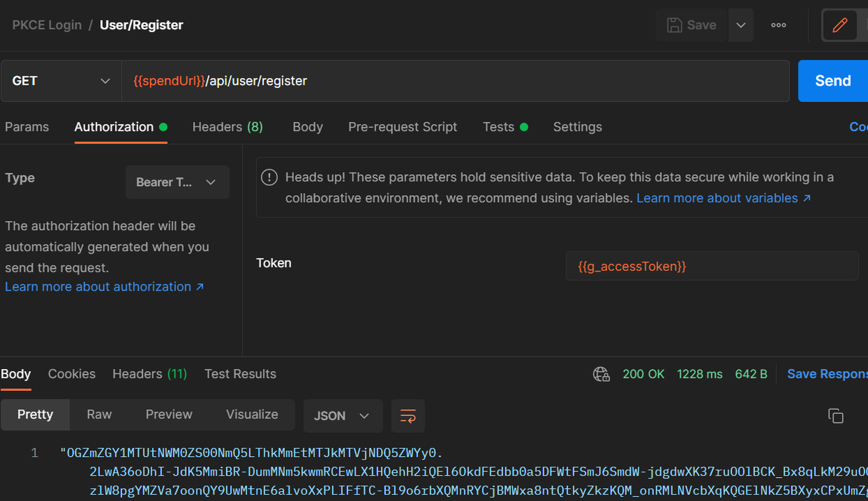
Task: Click the wrap lines icon in response toolbar
Action: (x=408, y=415)
